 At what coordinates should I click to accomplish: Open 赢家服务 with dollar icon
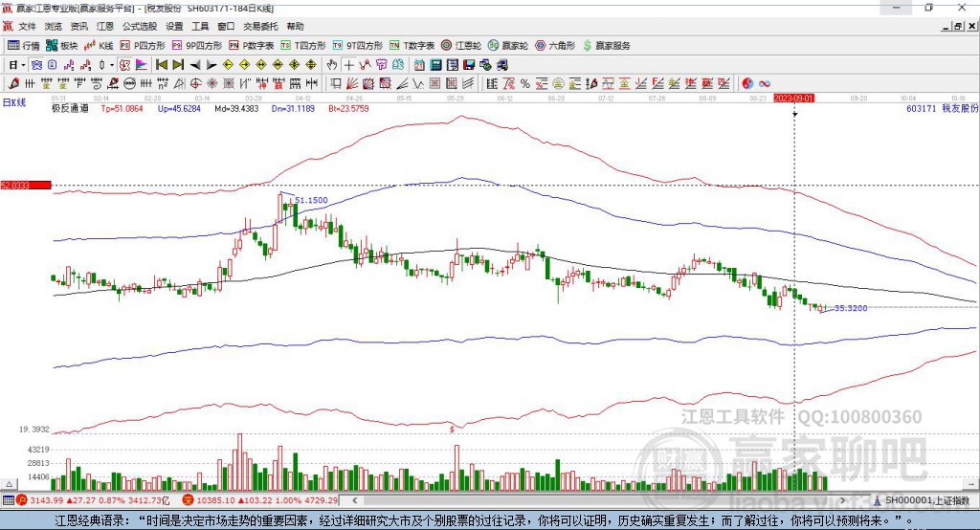tap(607, 46)
